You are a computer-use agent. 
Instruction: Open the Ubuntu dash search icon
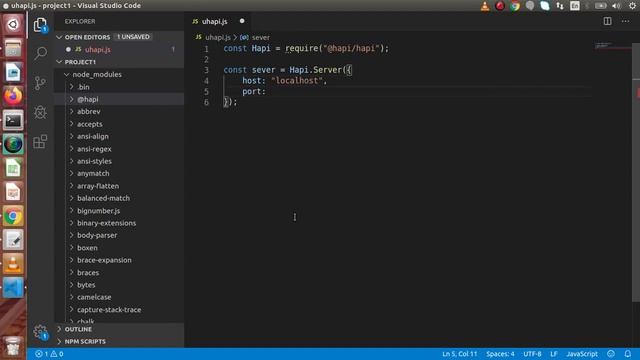click(13, 24)
